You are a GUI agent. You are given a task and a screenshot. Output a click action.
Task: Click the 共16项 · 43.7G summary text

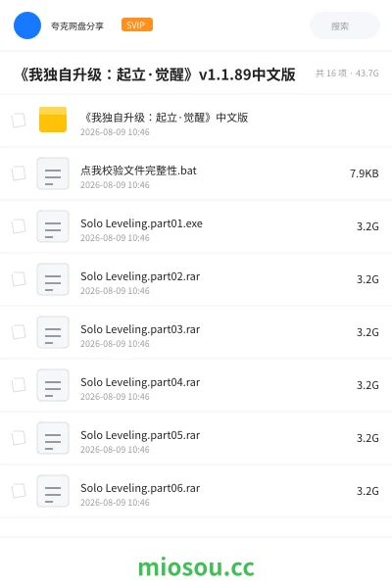pyautogui.click(x=347, y=73)
